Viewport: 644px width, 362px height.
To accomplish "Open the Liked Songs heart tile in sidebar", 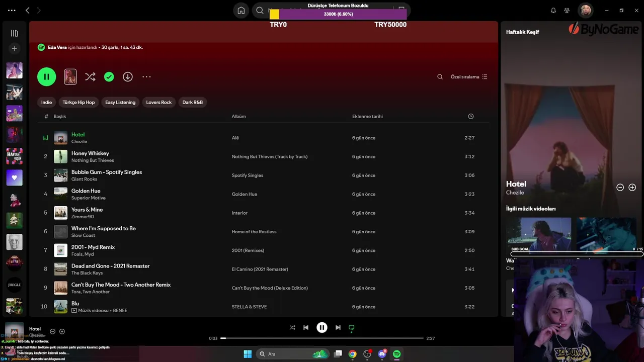I will (14, 177).
